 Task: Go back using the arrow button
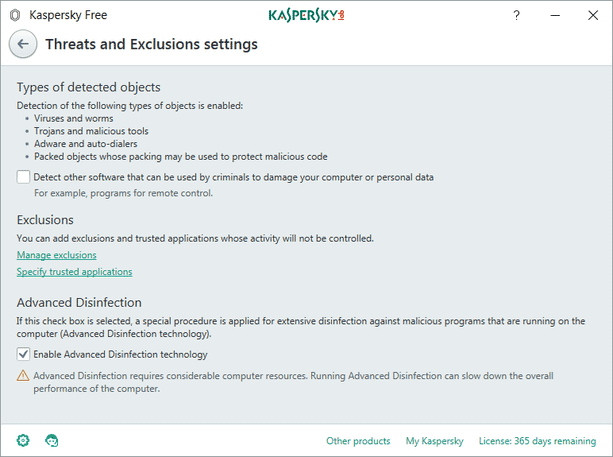[23, 44]
